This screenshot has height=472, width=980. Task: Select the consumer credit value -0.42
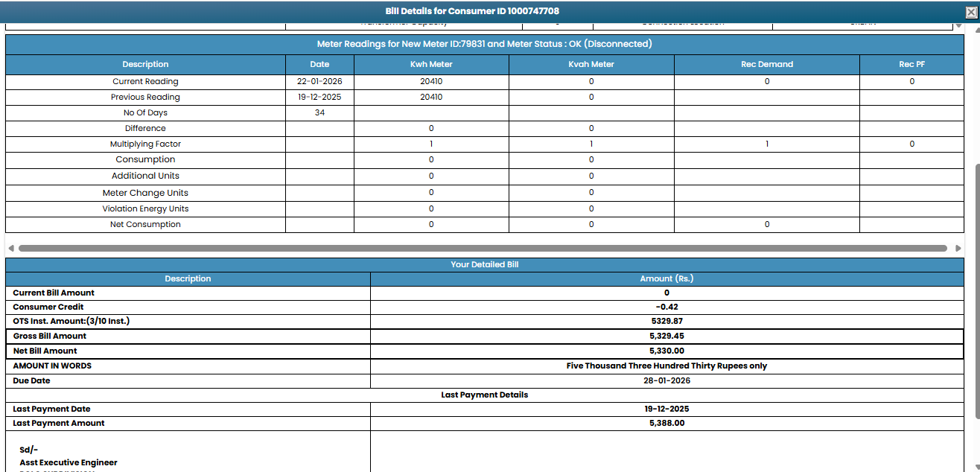tap(666, 307)
